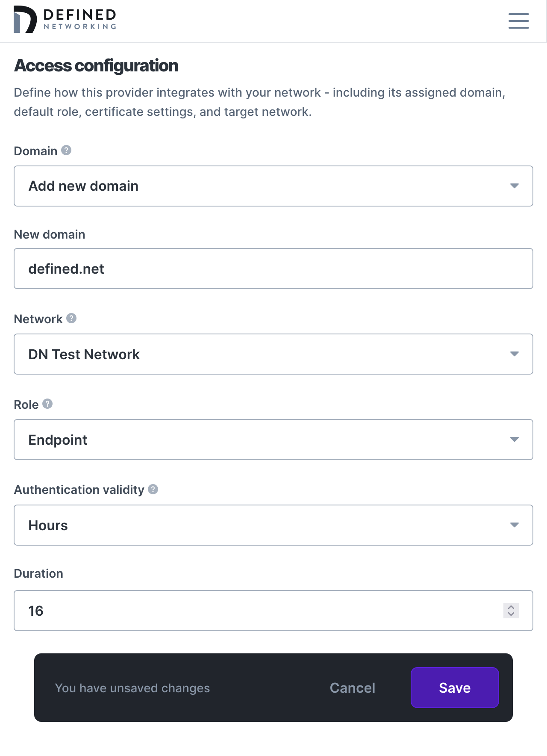Click the Network help question mark icon
Screen dimensions: 547x756
71,318
